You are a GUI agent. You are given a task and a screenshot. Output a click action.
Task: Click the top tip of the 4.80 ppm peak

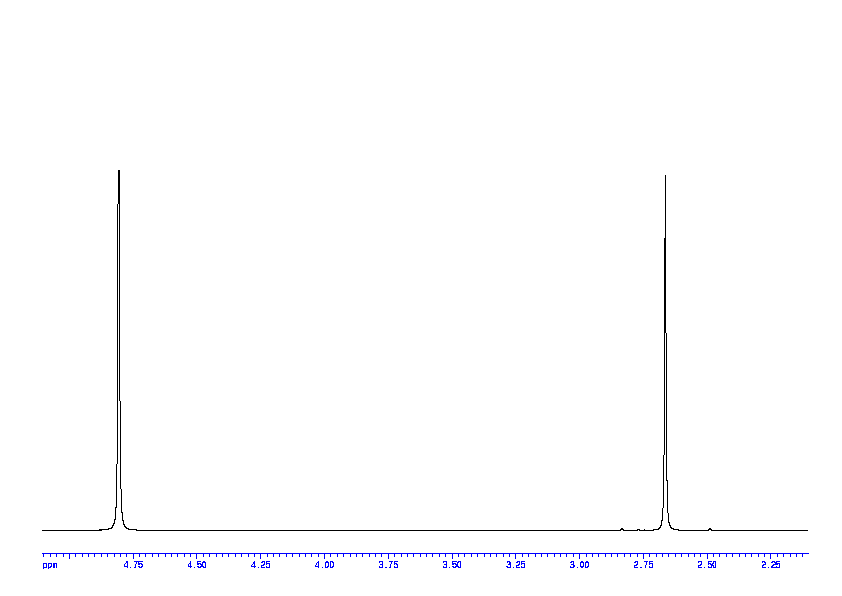point(119,172)
